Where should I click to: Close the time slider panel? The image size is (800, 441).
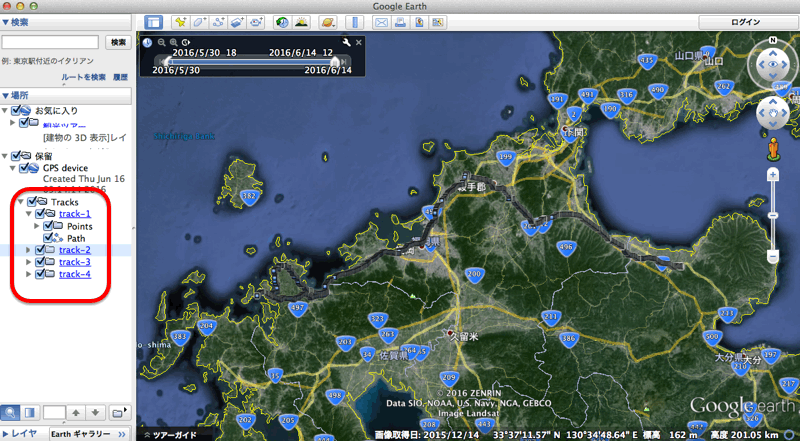[x=359, y=42]
